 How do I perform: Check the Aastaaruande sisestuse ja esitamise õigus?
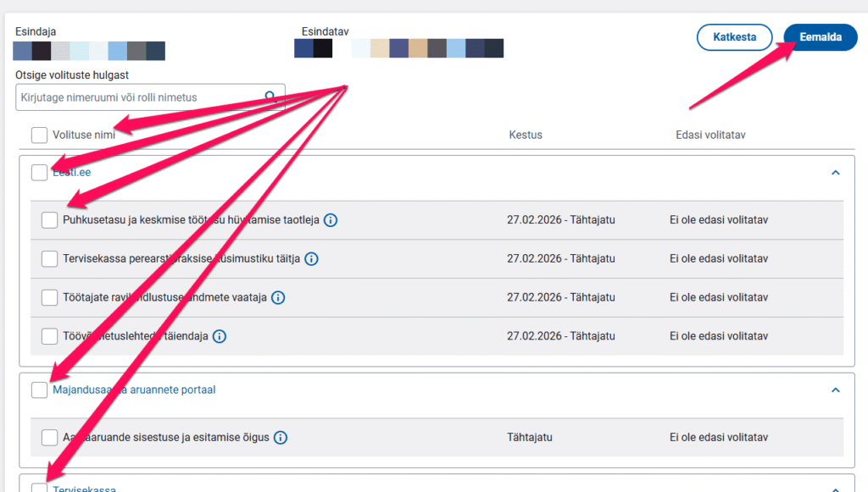pos(49,438)
